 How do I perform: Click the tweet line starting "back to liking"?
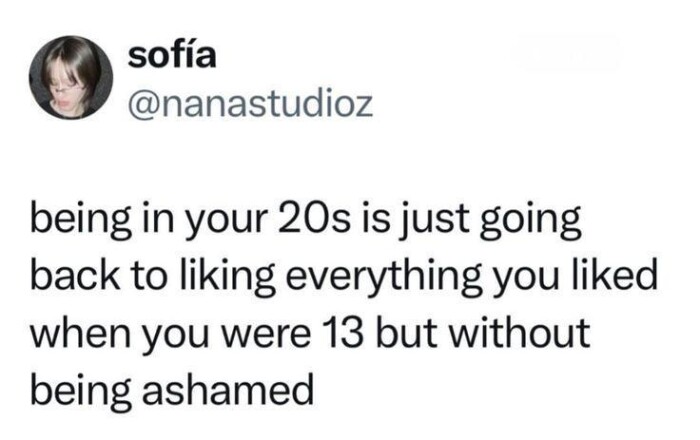click(x=343, y=277)
